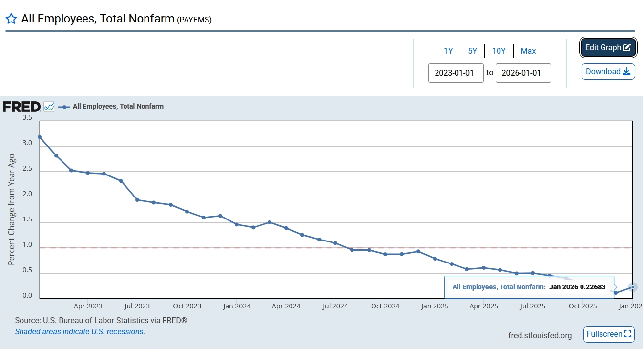
Task: Click the first data point at chart start
Action: coord(40,137)
